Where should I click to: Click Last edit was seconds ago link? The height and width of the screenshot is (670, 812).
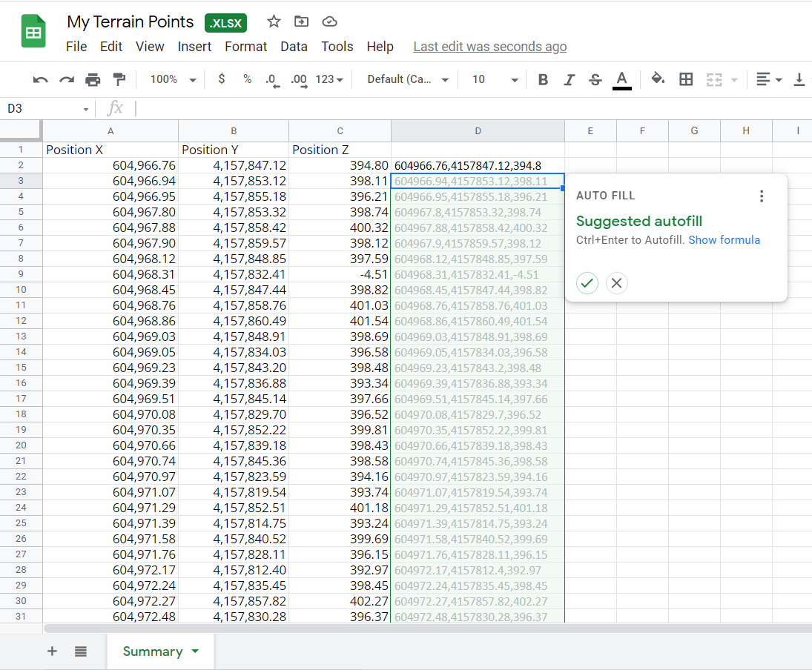(490, 47)
